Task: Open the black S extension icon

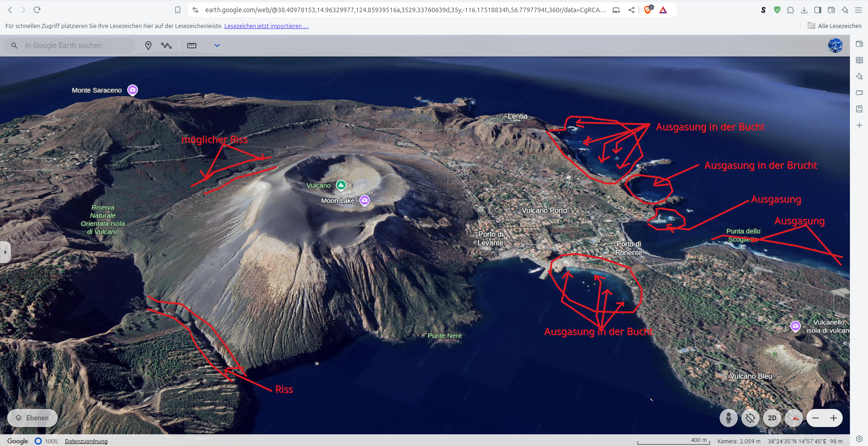Action: click(764, 10)
